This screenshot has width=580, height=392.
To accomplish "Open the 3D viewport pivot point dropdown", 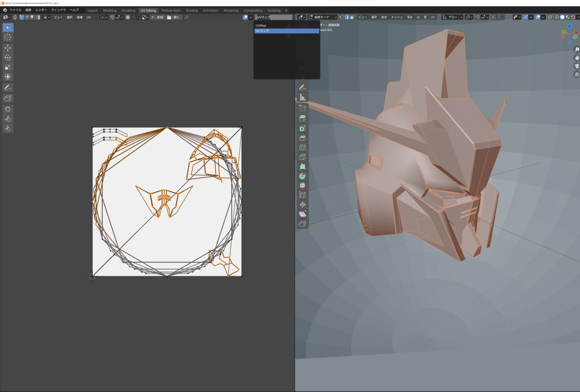I will [x=469, y=17].
